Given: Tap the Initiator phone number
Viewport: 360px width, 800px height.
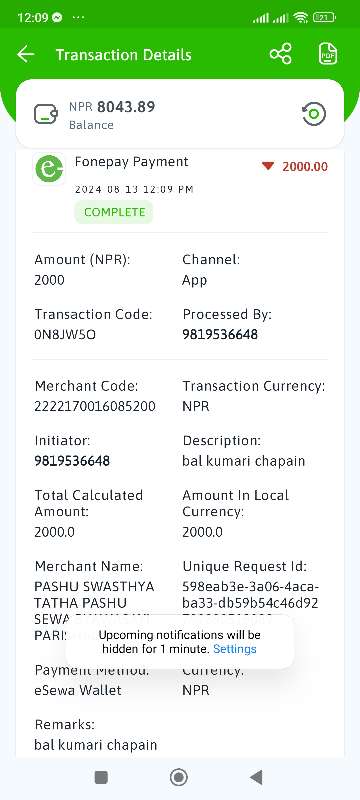Looking at the screenshot, I should tap(72, 461).
